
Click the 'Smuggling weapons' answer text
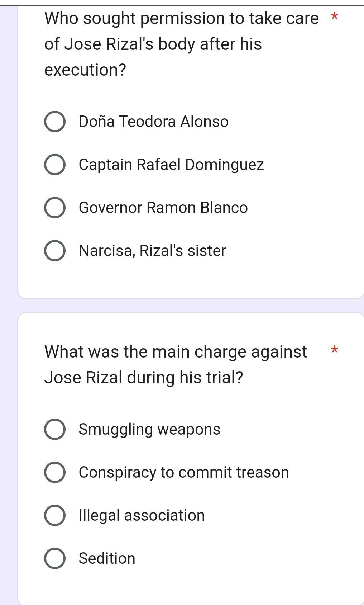click(149, 430)
